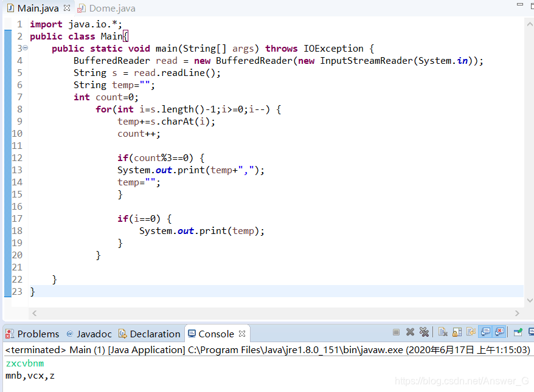Click line number 23 in gutter
534x392 pixels.
click(x=17, y=292)
